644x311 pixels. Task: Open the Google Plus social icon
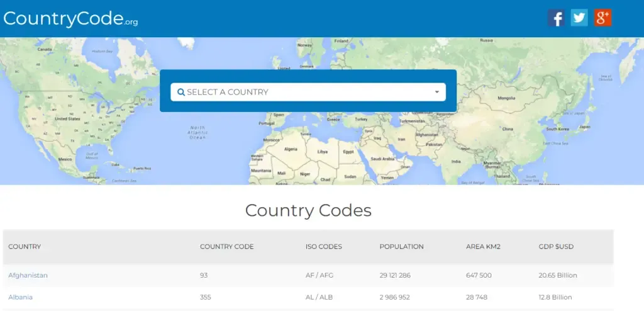click(x=602, y=18)
